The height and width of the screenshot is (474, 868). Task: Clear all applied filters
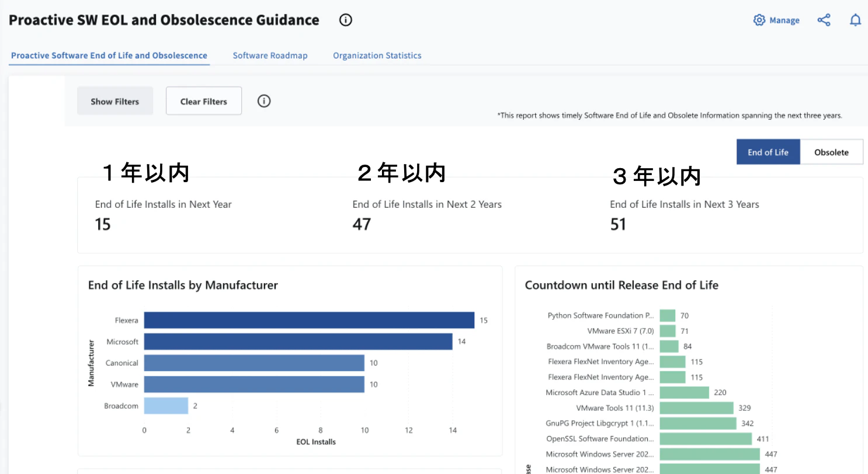pos(204,101)
